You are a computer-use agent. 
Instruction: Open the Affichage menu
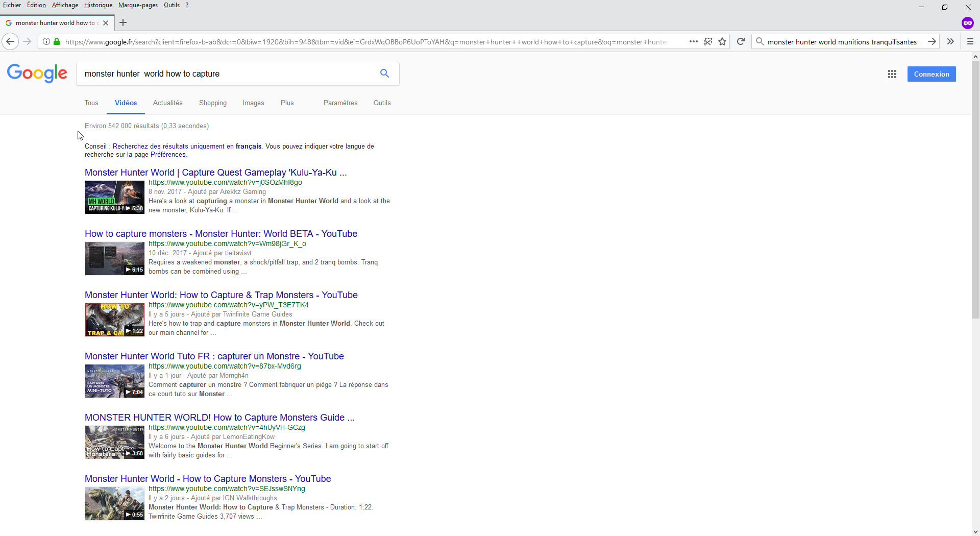pyautogui.click(x=65, y=5)
